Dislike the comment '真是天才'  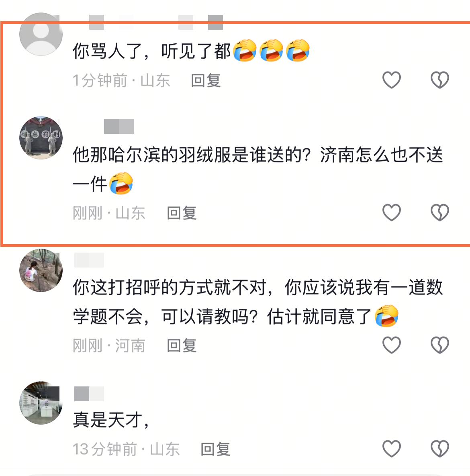(439, 448)
